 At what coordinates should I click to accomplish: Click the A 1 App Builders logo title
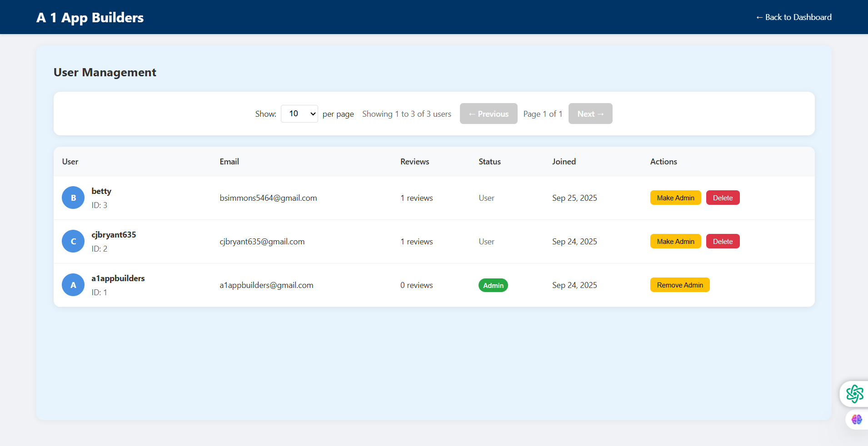[90, 17]
